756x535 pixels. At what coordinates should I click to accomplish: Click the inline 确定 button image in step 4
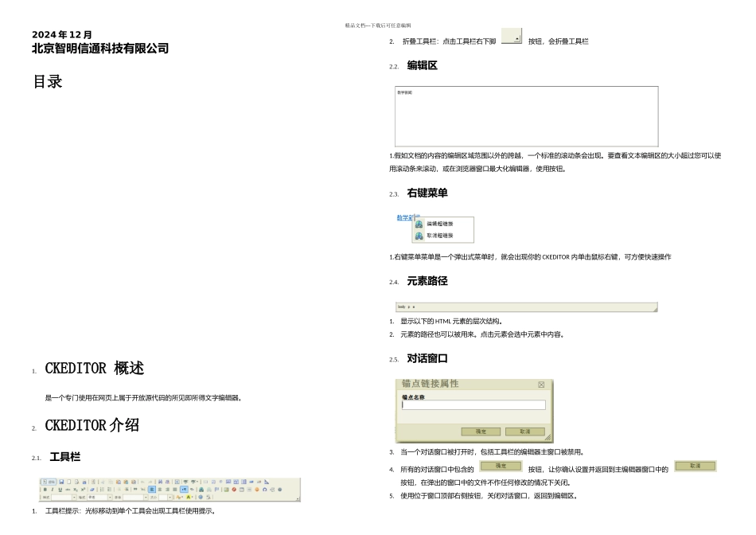[501, 466]
